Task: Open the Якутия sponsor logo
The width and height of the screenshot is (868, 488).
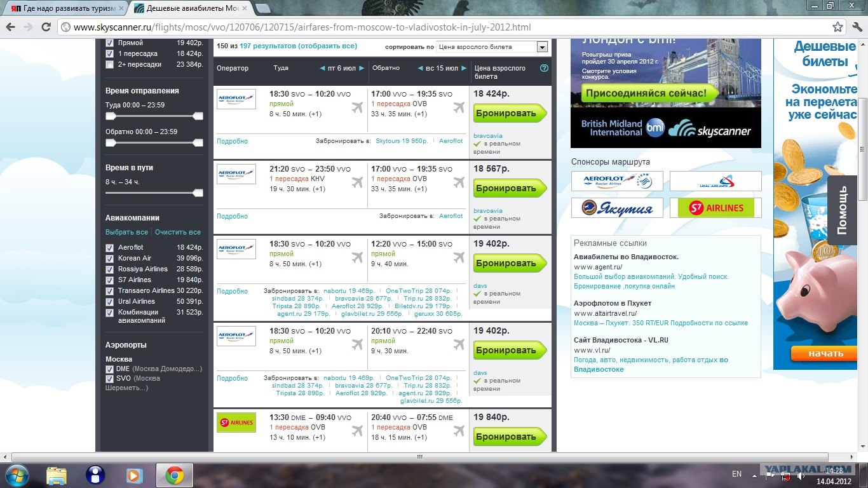Action: point(617,208)
